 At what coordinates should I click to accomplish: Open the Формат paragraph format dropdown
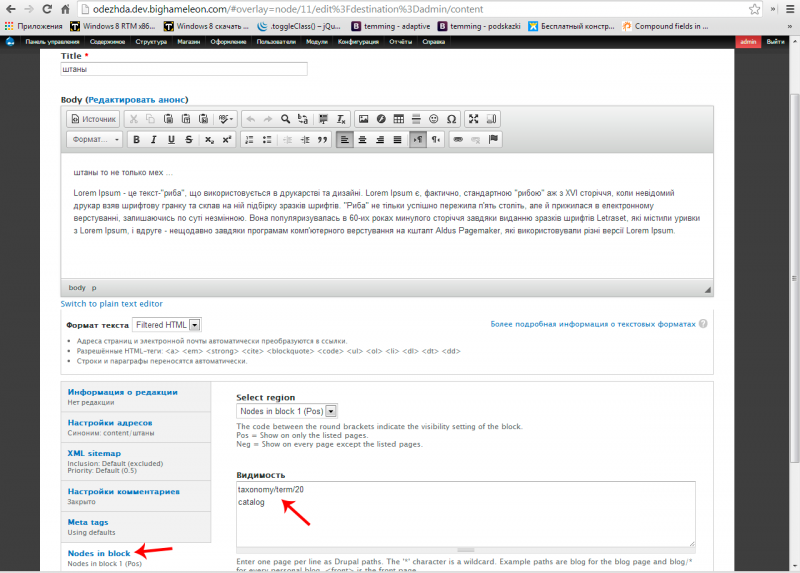tap(94, 139)
